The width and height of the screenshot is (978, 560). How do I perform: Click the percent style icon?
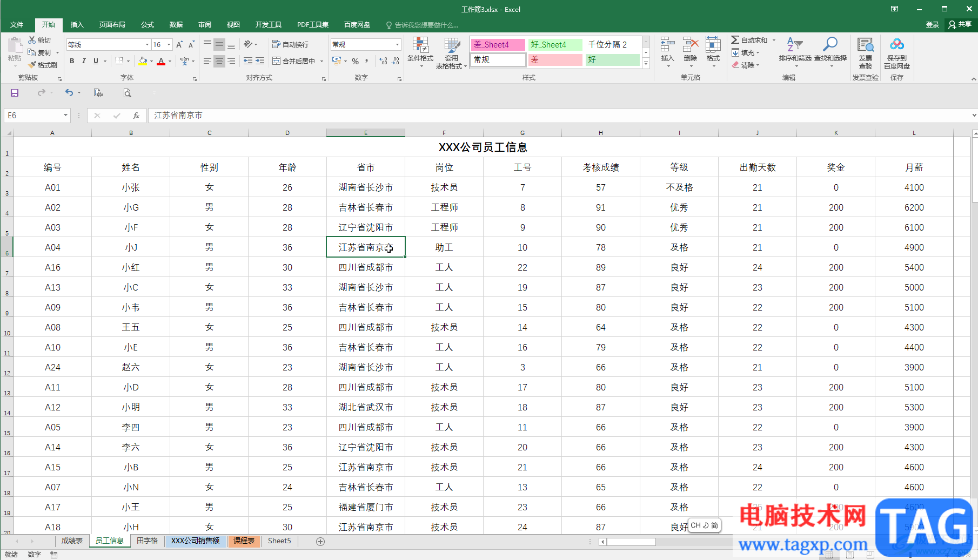pos(355,62)
